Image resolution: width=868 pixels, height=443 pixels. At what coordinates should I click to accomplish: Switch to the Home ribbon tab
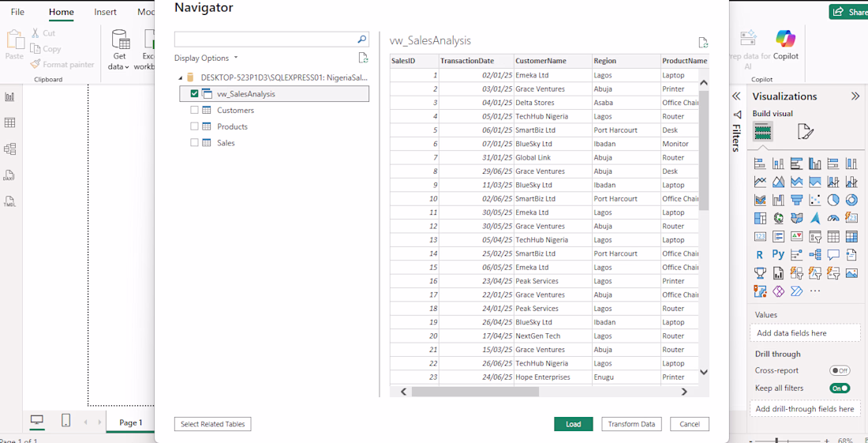(x=61, y=12)
